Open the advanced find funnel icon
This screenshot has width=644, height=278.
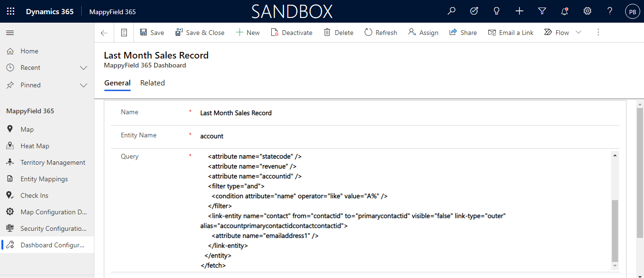click(542, 11)
